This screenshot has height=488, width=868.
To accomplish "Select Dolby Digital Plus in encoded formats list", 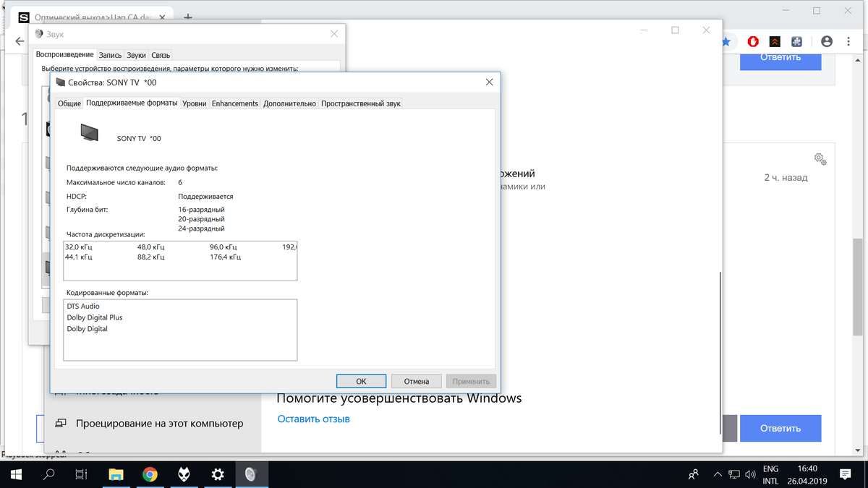I will point(95,317).
